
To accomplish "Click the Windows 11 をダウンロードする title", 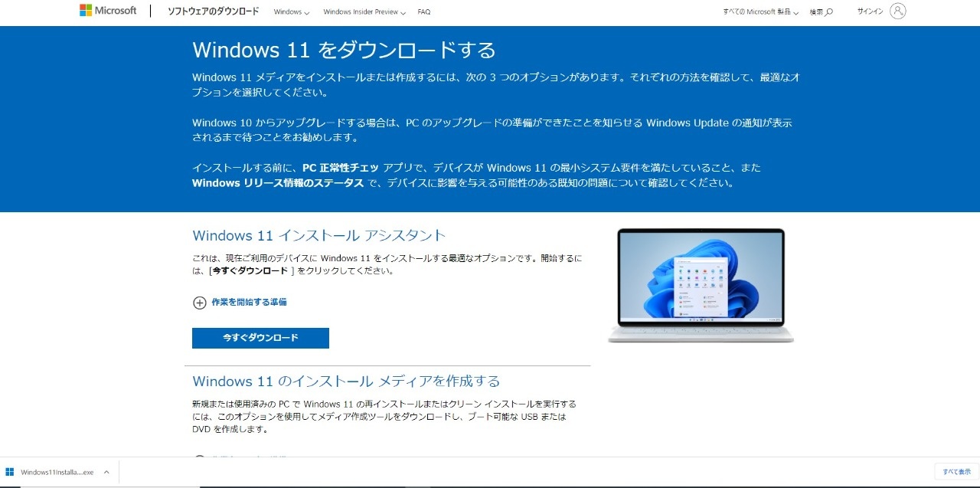I will (344, 50).
